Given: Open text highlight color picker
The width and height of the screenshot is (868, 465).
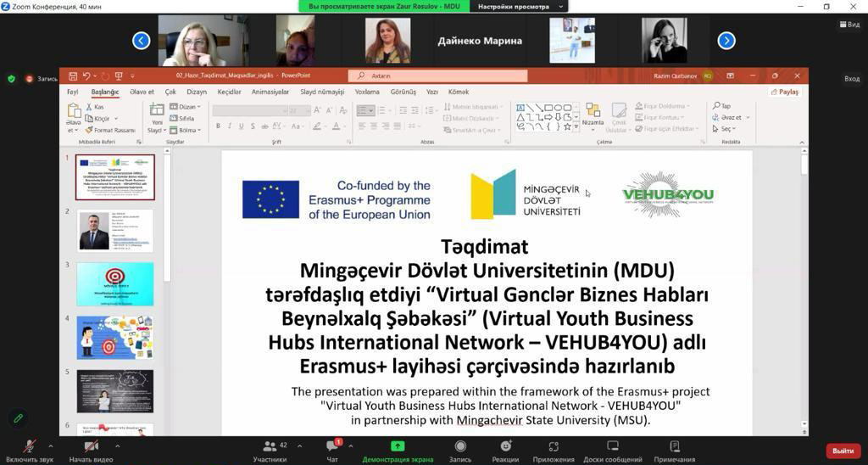Looking at the screenshot, I should click(x=317, y=126).
